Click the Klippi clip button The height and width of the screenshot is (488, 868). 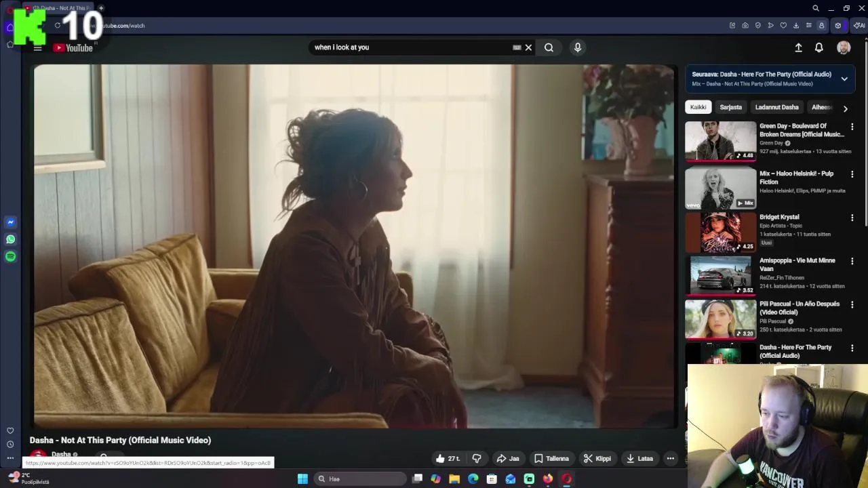point(597,459)
